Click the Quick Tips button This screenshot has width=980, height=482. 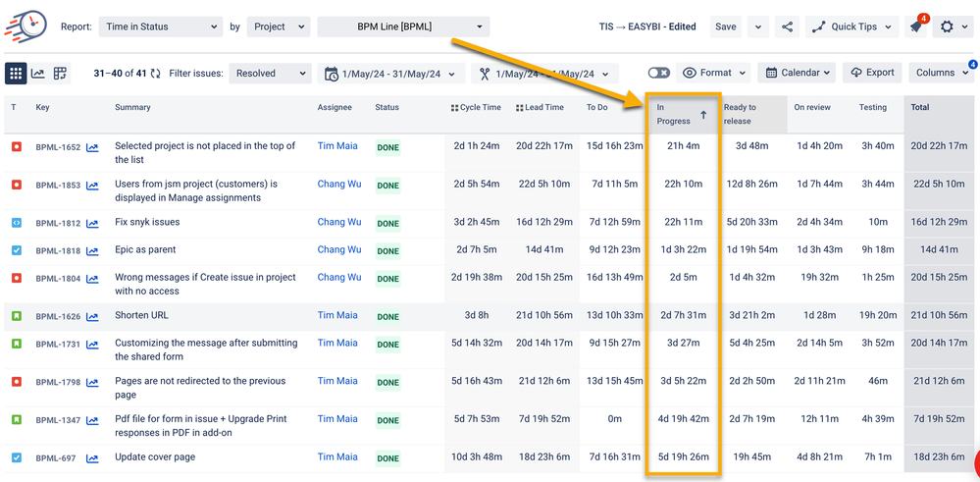click(852, 27)
